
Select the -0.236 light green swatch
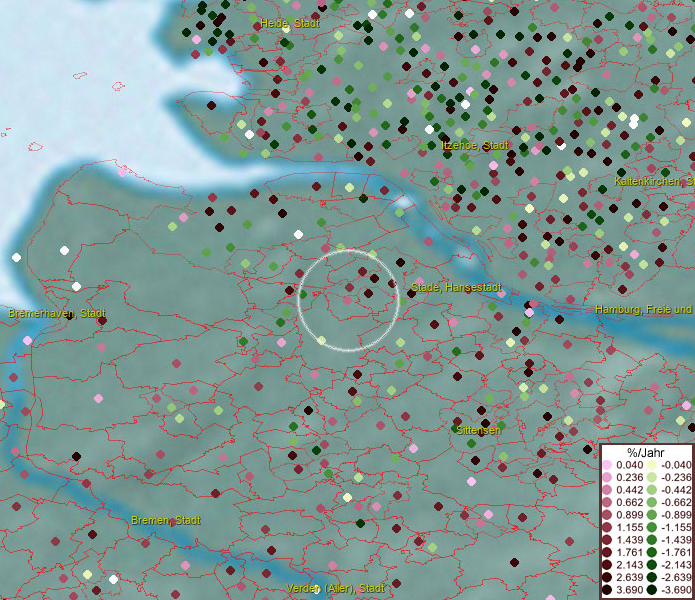(x=652, y=477)
